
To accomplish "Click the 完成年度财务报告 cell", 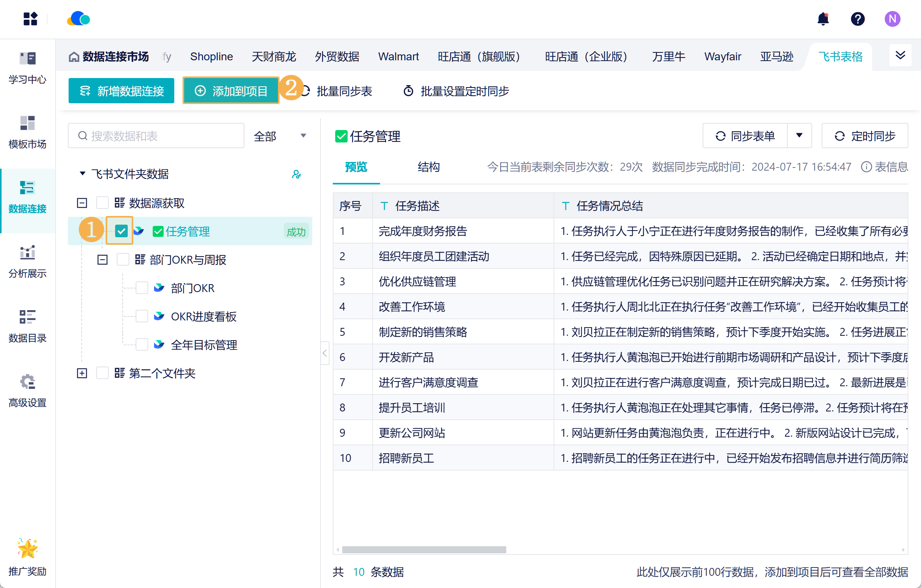I will coord(463,231).
